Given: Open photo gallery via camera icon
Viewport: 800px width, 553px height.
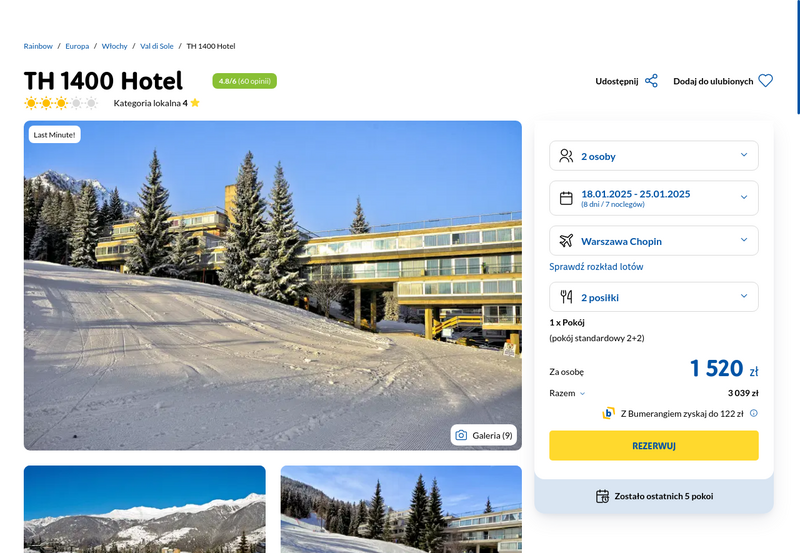Looking at the screenshot, I should point(461,435).
